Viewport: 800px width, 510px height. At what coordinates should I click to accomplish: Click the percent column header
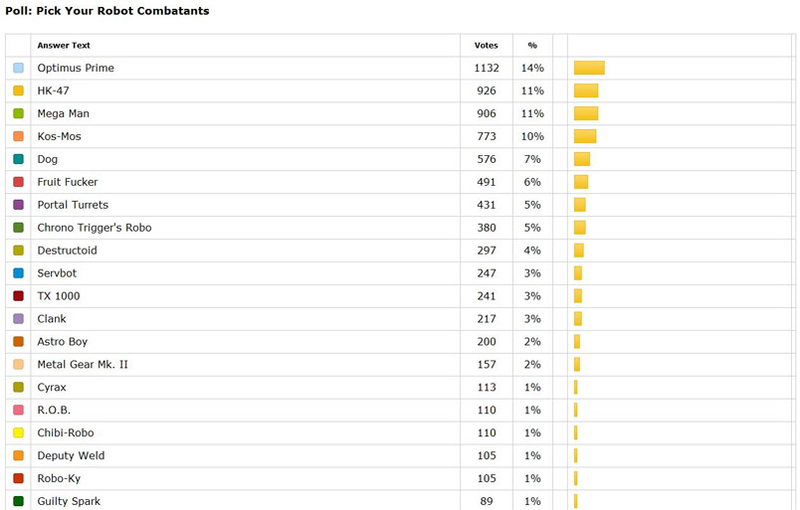(x=533, y=45)
